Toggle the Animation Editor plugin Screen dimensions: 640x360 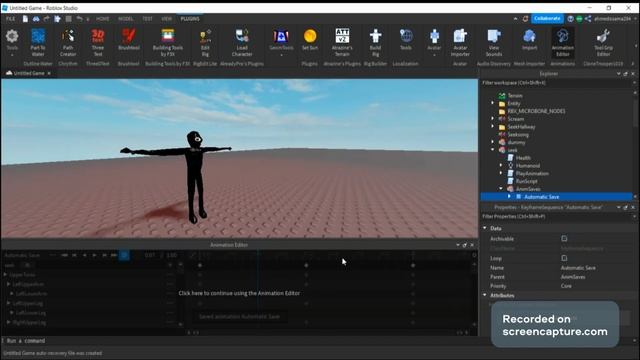pyautogui.click(x=562, y=43)
